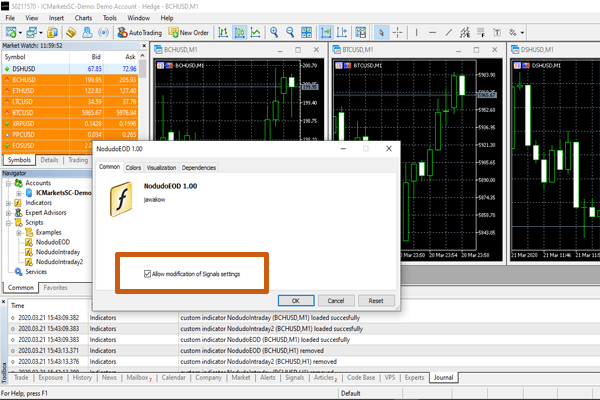Switch to candlestick chart mode
This screenshot has height=400, width=600.
click(240, 33)
